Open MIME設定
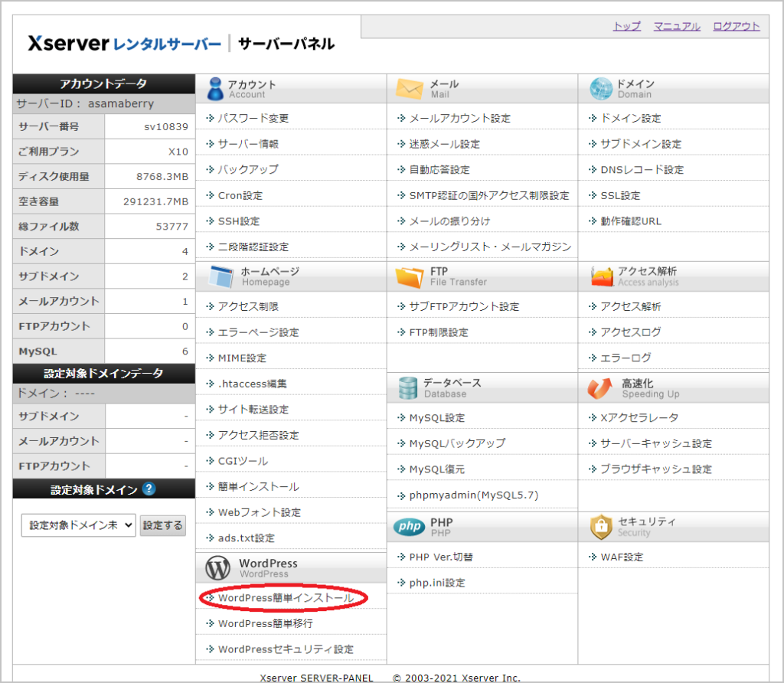Screen dimensions: 784x683 [243, 358]
